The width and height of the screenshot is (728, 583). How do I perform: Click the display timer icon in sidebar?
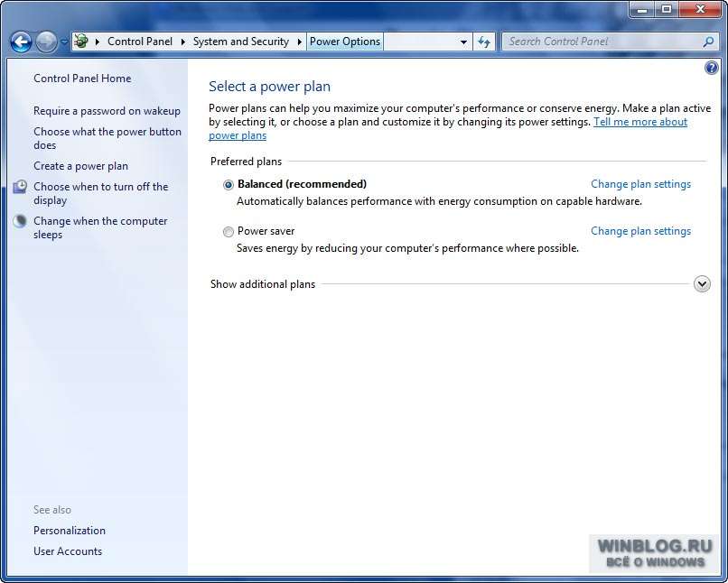(20, 187)
